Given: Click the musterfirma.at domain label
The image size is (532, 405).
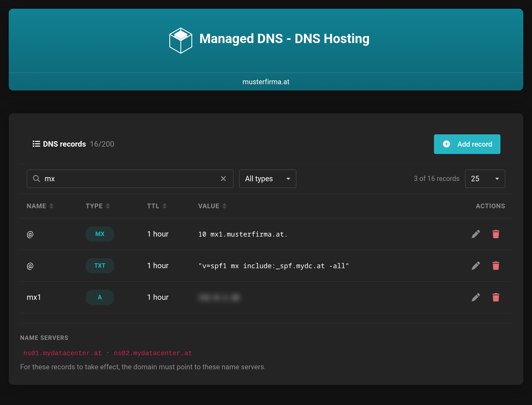Looking at the screenshot, I should (x=266, y=82).
